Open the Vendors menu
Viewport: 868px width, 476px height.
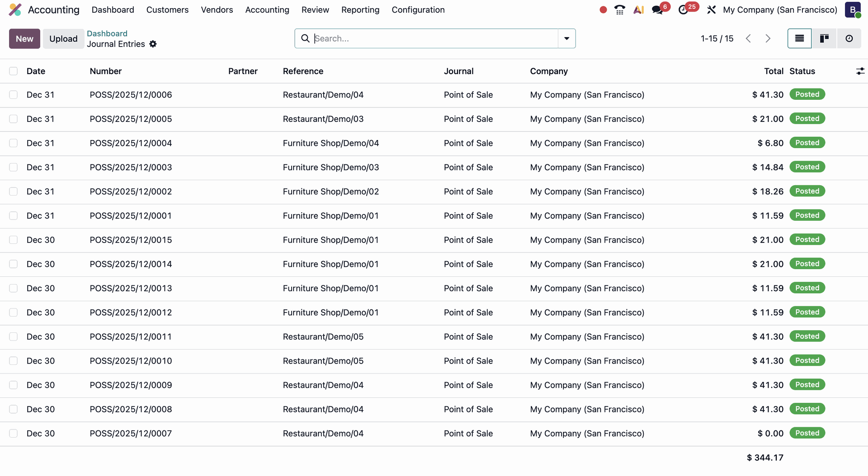coord(217,10)
